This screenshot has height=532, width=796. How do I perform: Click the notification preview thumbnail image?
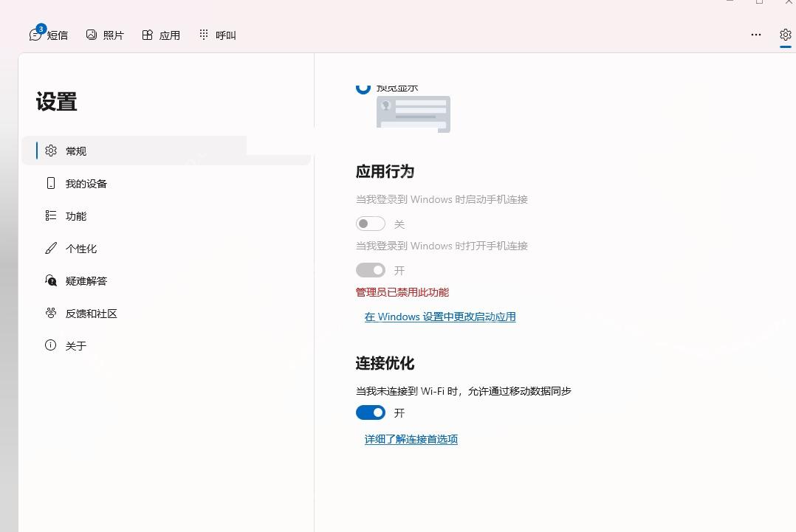(414, 114)
